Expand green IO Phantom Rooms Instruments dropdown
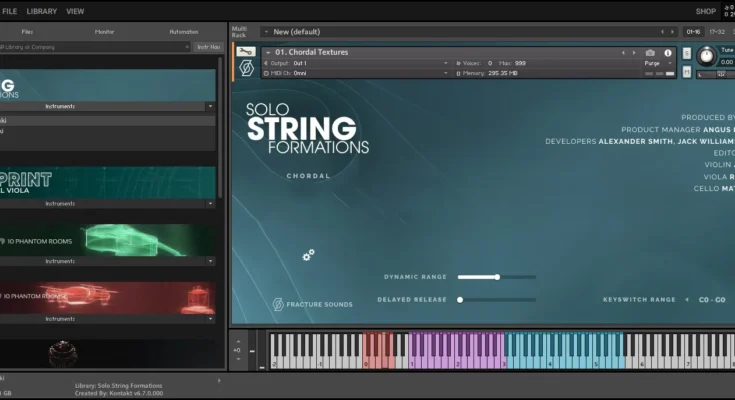This screenshot has height=400, width=735. [210, 261]
